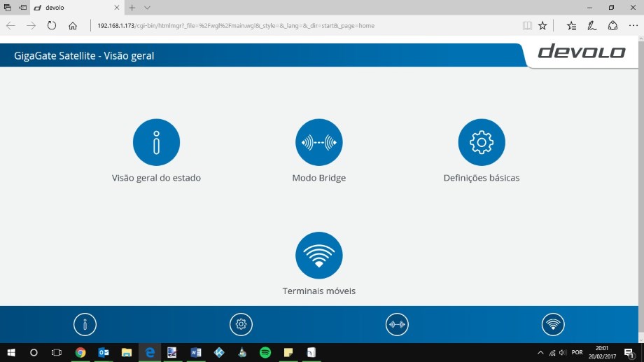
Task: Click the gear icon in bottom bar
Action: tap(241, 324)
